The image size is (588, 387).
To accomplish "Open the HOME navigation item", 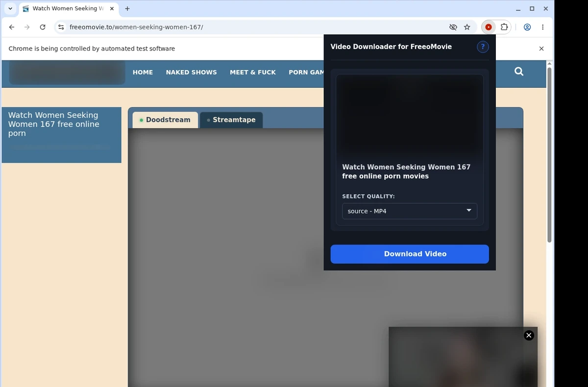I will click(x=143, y=73).
